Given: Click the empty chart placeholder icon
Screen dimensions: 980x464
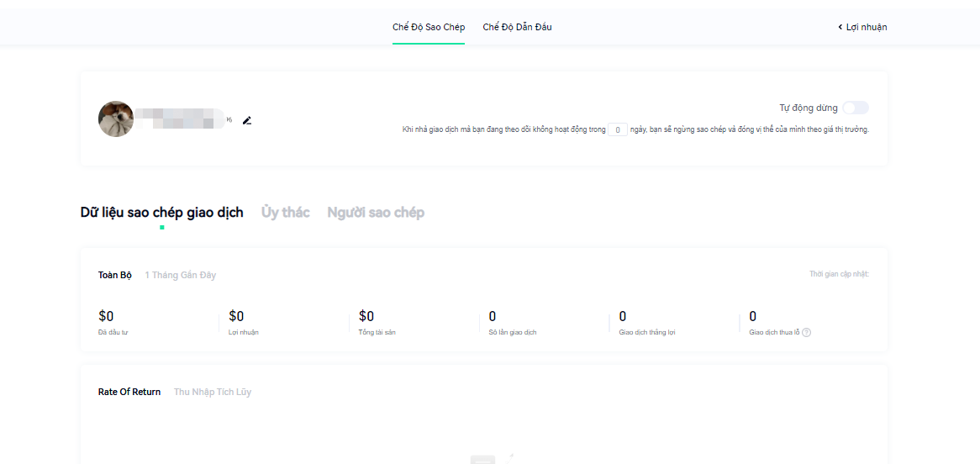Looking at the screenshot, I should [492, 458].
